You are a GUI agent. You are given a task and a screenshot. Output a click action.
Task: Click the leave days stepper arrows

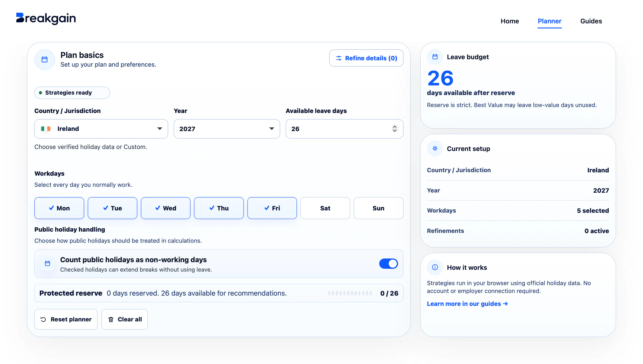coord(395,129)
